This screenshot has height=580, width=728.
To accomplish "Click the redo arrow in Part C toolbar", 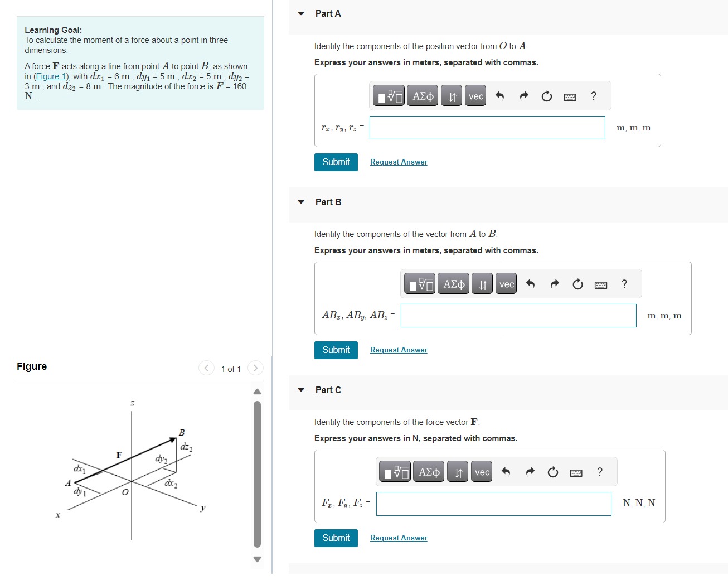I will pos(529,471).
